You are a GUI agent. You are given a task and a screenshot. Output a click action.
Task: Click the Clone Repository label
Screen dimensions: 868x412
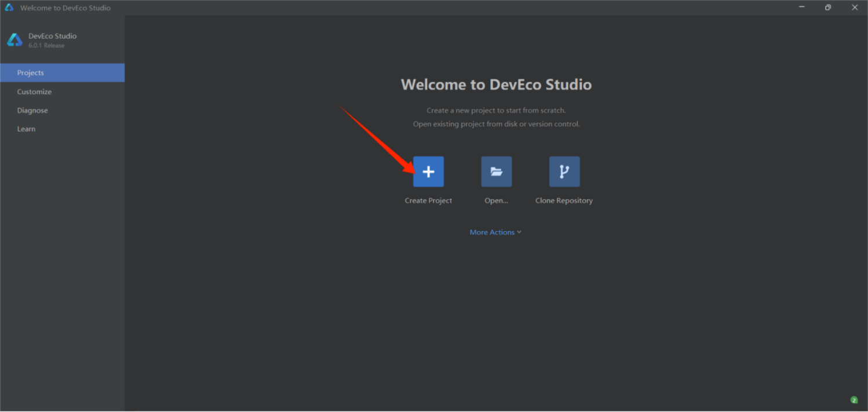coord(564,200)
